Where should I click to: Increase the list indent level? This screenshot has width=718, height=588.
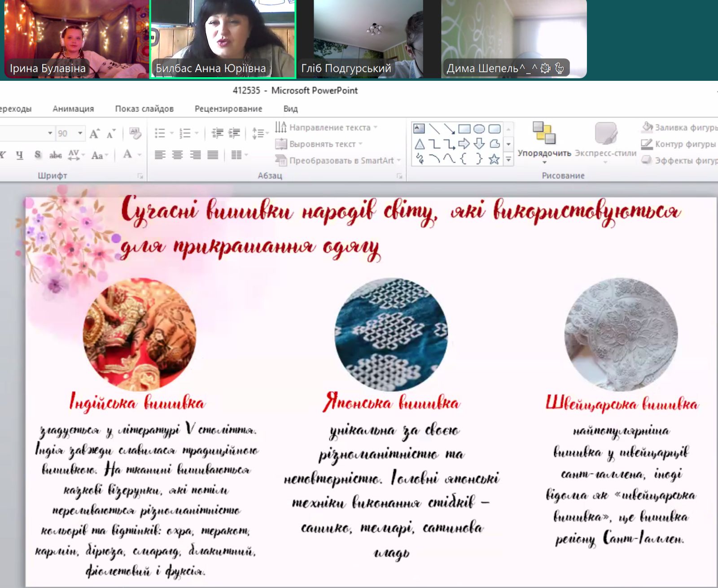click(234, 133)
